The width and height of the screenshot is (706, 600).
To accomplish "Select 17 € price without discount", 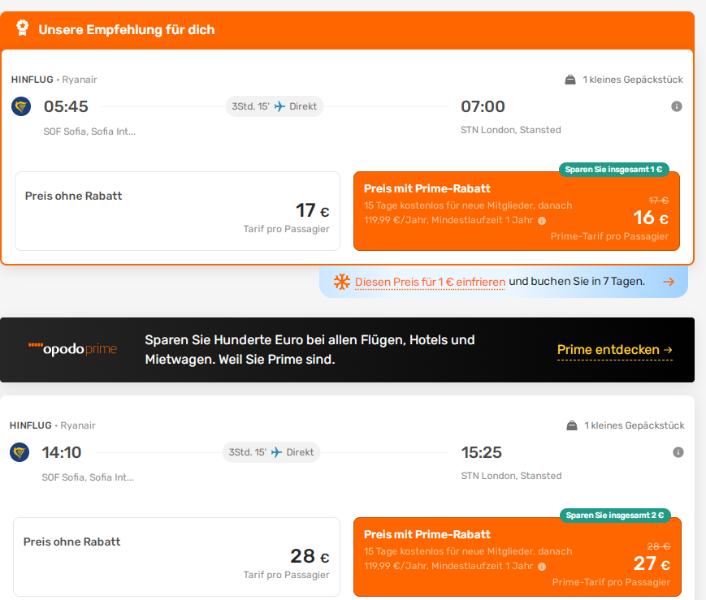I will tap(177, 211).
